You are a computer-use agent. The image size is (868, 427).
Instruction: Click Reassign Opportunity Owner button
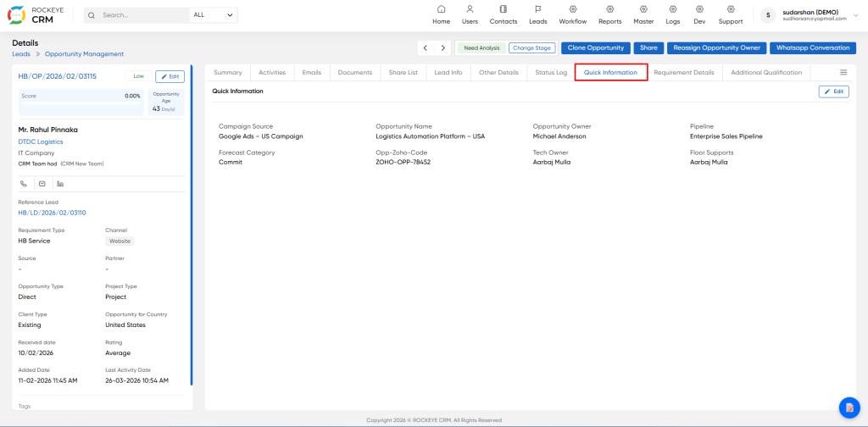[x=716, y=48]
